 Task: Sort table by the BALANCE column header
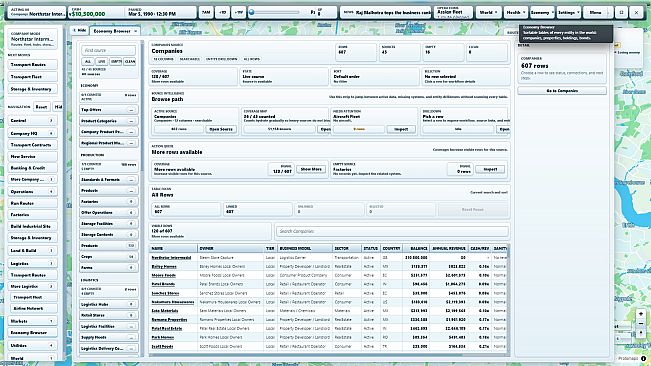pyautogui.click(x=416, y=248)
